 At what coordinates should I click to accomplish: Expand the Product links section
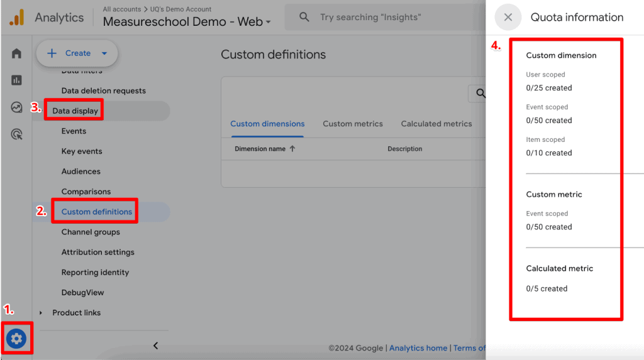pyautogui.click(x=41, y=313)
